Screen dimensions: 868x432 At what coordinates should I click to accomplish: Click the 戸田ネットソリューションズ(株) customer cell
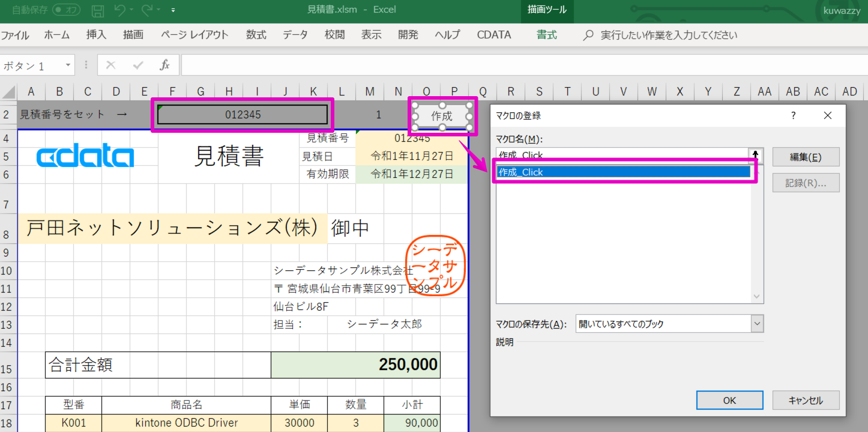172,229
